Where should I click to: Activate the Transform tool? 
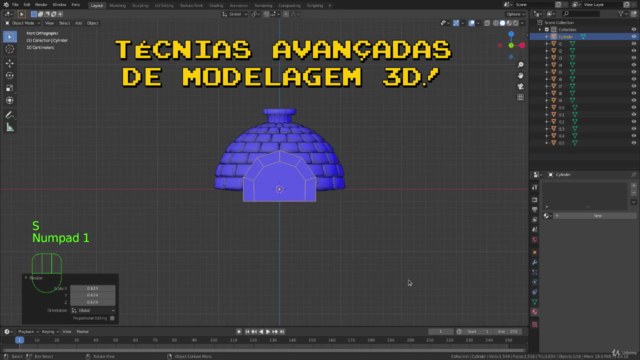tap(10, 100)
